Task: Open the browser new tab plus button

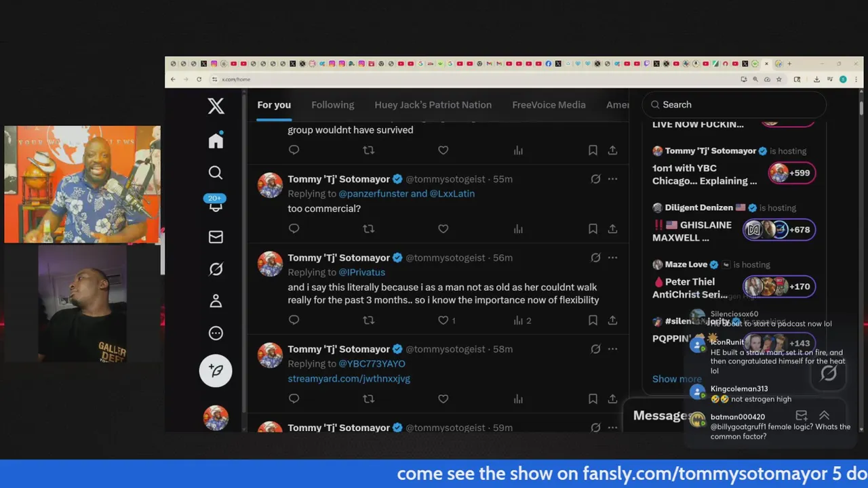Action: 789,64
